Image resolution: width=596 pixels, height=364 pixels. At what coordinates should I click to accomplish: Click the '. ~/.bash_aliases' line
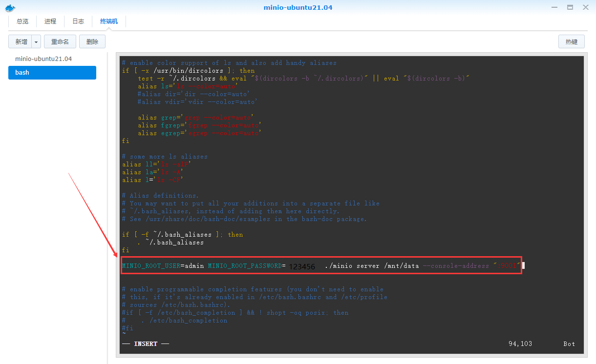(x=170, y=243)
